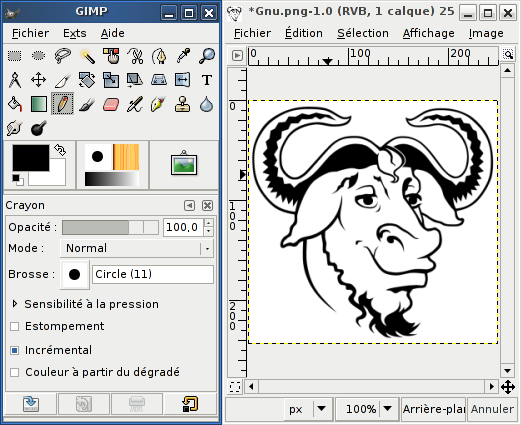This screenshot has width=521, height=425.
Task: Enable Couleur à partir du dégradé
Action: (x=14, y=372)
